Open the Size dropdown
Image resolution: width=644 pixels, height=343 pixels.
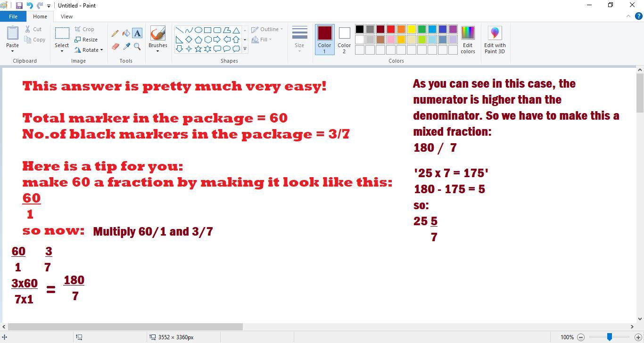tap(299, 40)
